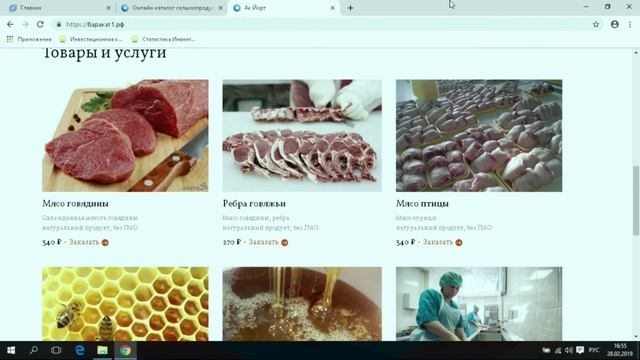
Task: Click the browser forward arrow
Action: click(x=25, y=24)
